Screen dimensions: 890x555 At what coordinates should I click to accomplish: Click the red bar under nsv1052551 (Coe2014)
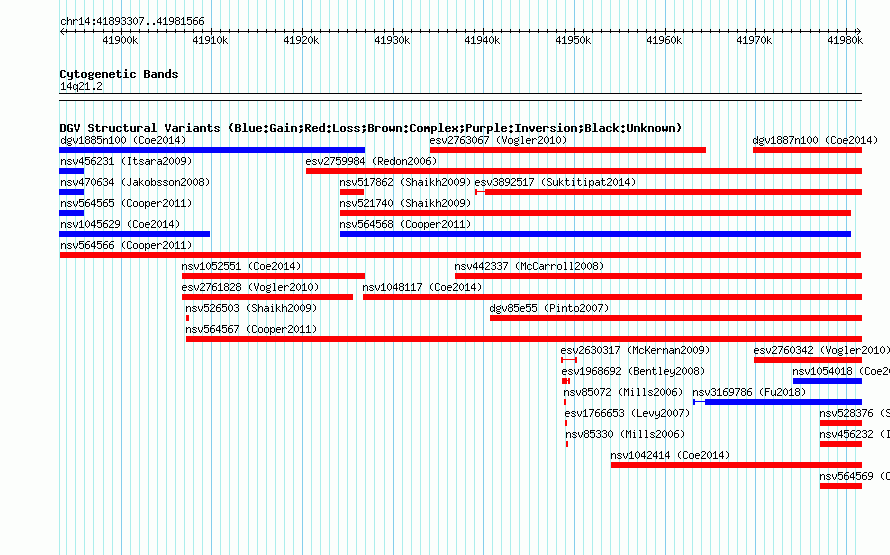click(x=273, y=276)
